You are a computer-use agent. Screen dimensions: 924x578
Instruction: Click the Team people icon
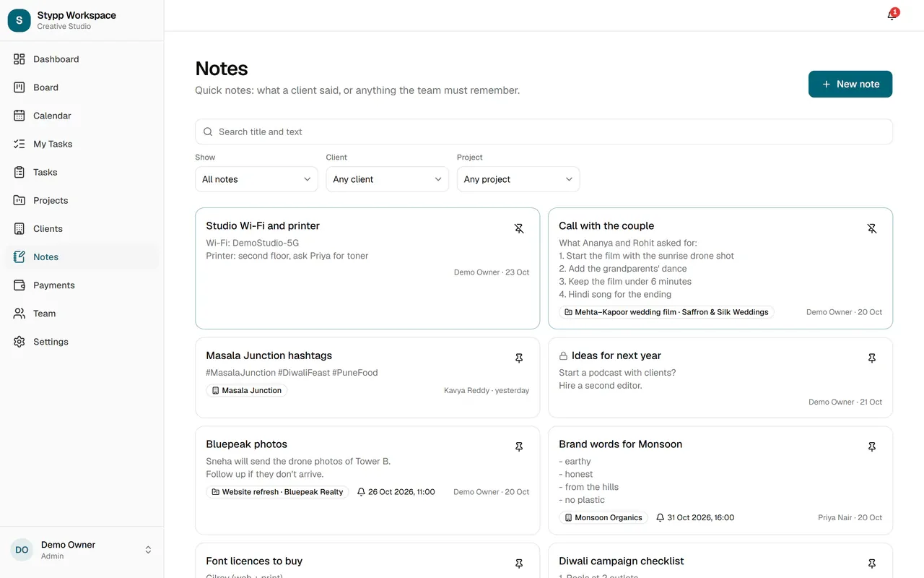pyautogui.click(x=19, y=313)
